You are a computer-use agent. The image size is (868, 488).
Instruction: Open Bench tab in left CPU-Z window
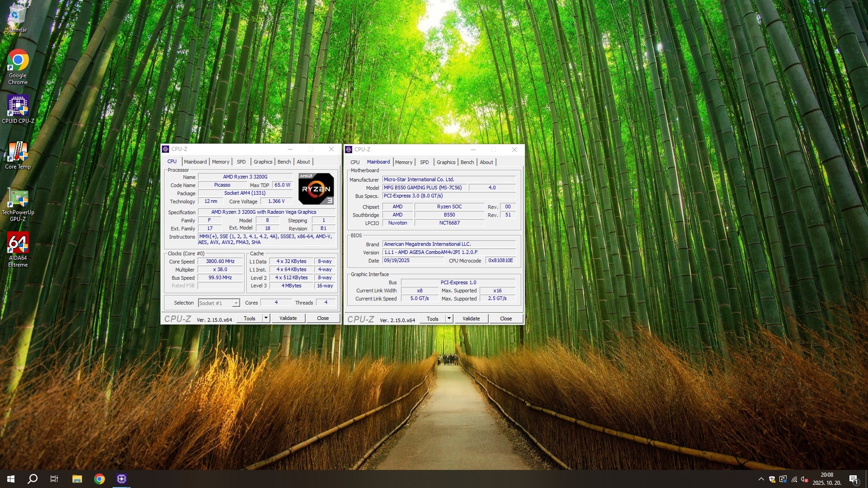[284, 162]
